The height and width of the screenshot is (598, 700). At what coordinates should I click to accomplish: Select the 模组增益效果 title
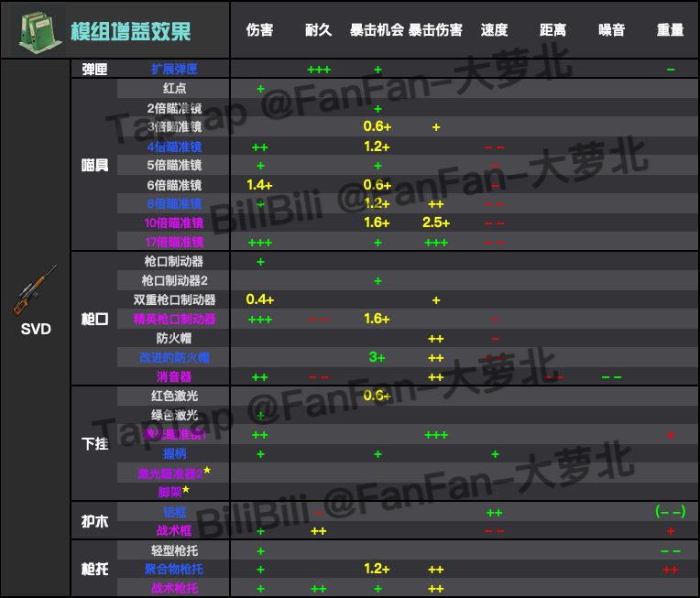(x=131, y=31)
